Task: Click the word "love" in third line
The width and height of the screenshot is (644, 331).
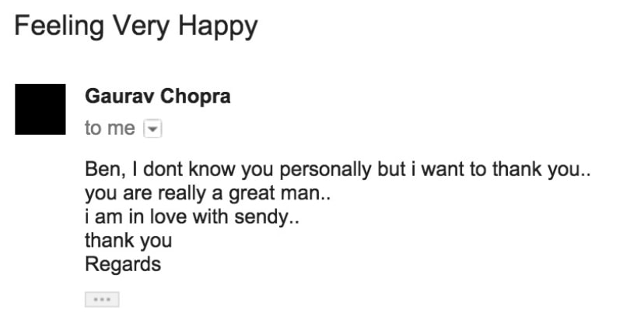Action: pos(168,217)
